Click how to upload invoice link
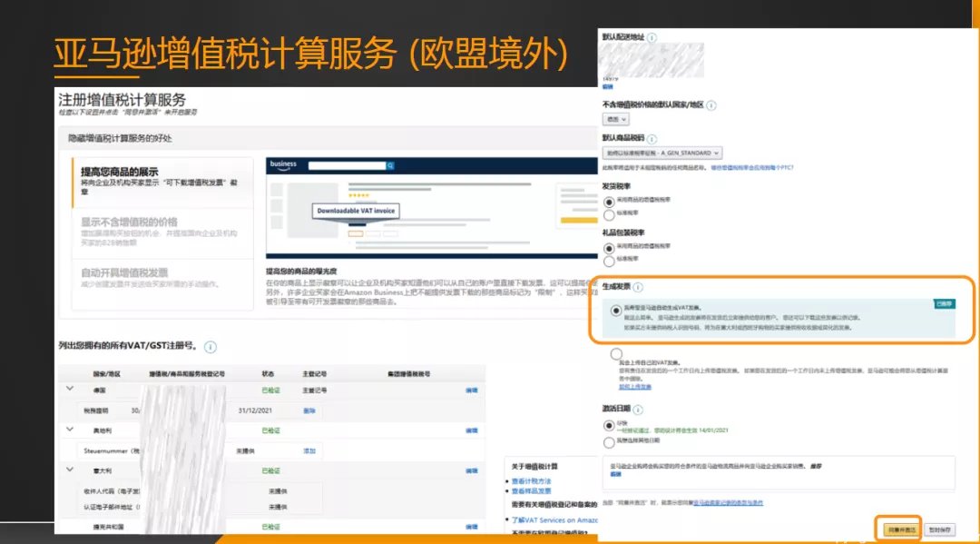The width and height of the screenshot is (980, 544). (635, 387)
